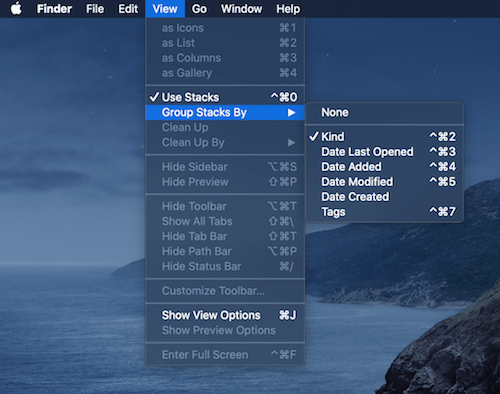Click the Clean Up menu entry

(x=225, y=127)
